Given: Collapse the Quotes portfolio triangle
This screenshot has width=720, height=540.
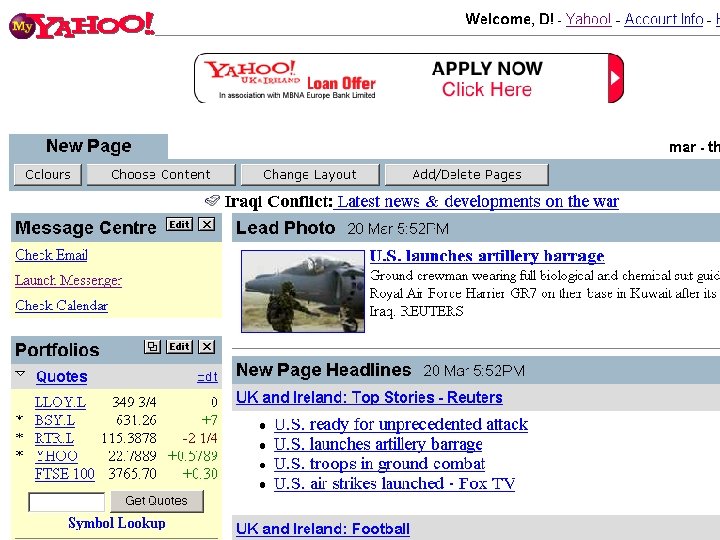Looking at the screenshot, I should [x=20, y=374].
